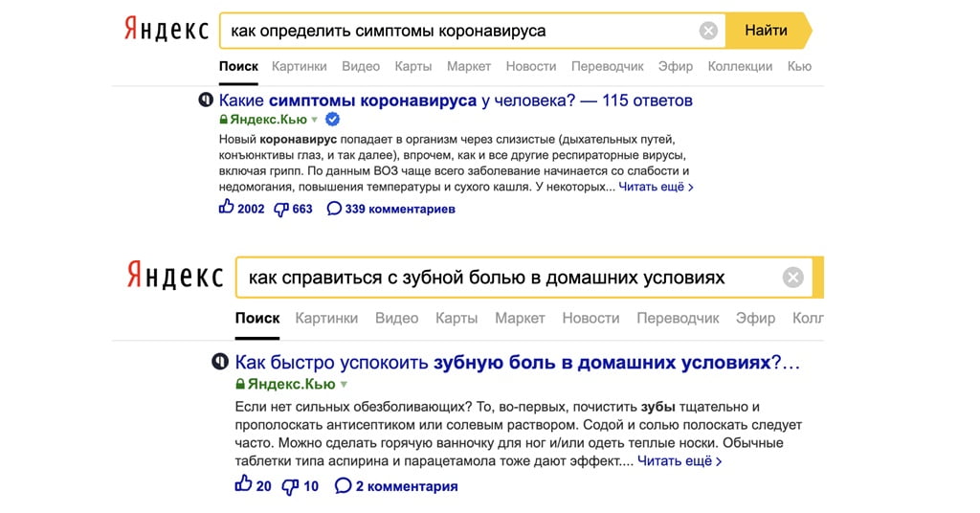This screenshot has width=980, height=513.
Task: Dislike the coronavirus answer with 663 dislikes
Action: tap(293, 209)
